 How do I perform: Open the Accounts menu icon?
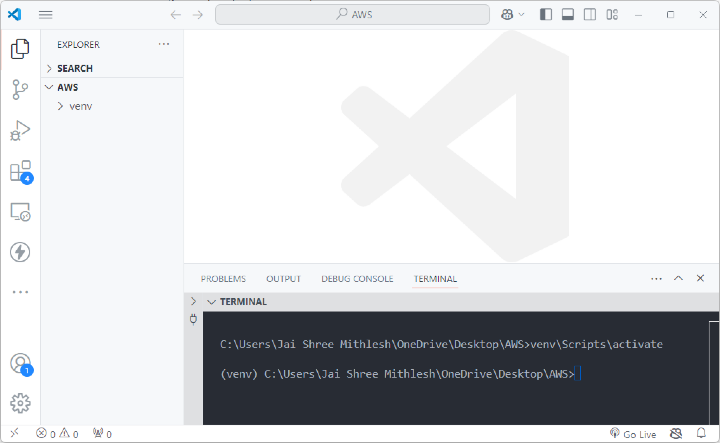[21, 364]
